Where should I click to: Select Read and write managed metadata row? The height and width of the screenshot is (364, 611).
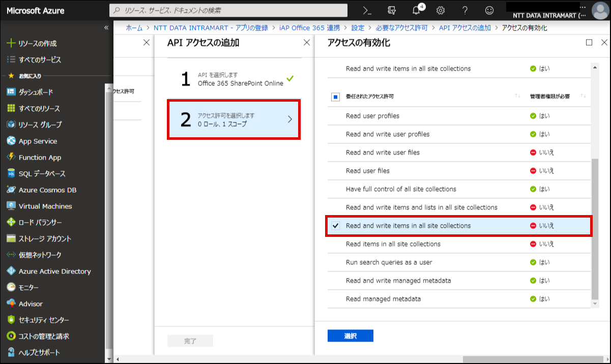coord(458,281)
